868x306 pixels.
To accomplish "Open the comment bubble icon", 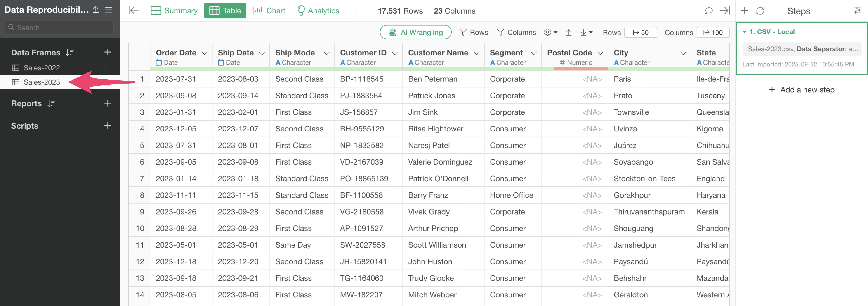I will [709, 10].
